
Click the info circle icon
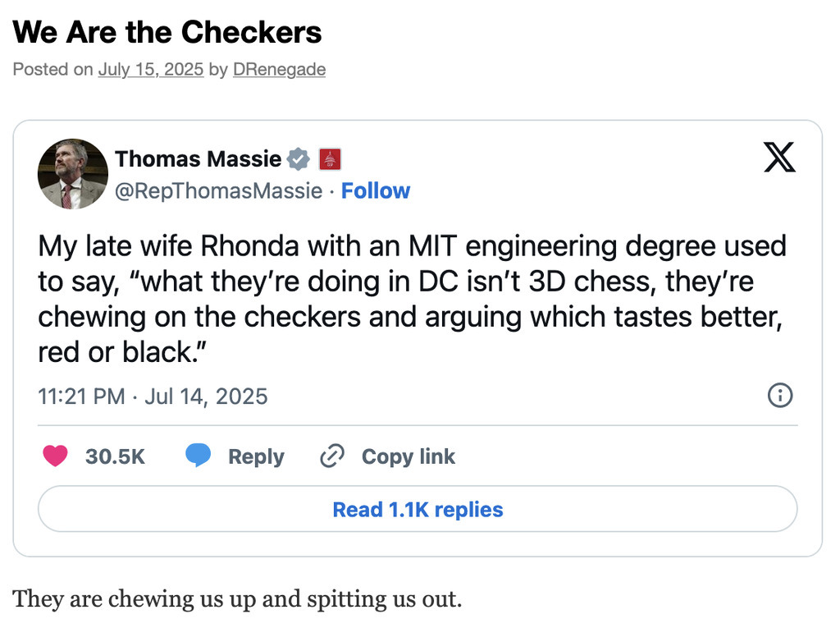tap(779, 396)
